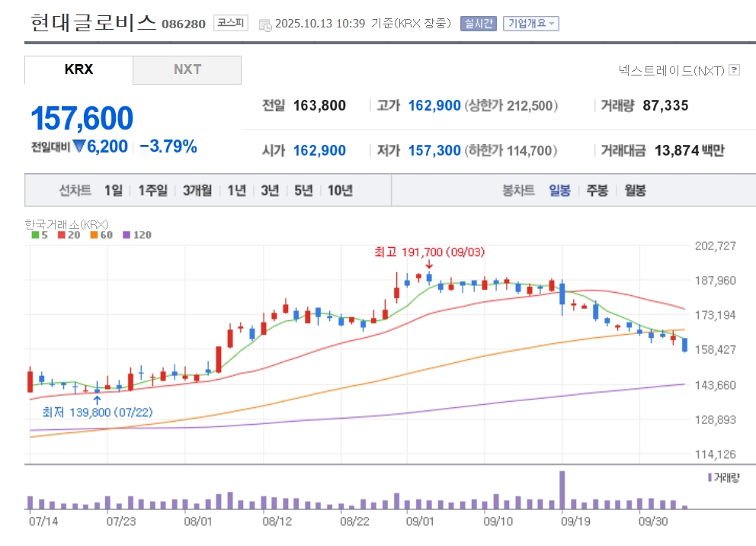Select the 일봉 daily candle chart
Viewport: 756px width, 546px height.
click(x=559, y=191)
